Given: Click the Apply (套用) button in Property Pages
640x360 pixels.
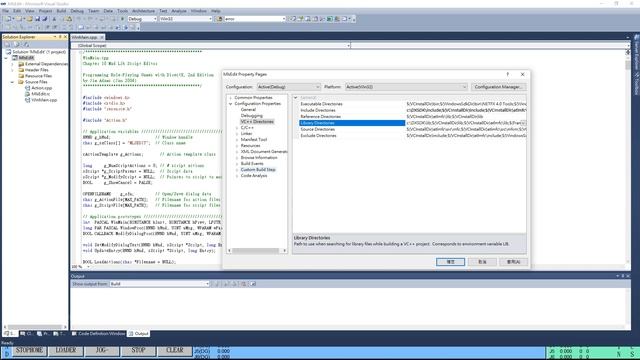Looking at the screenshot, I should (513, 262).
